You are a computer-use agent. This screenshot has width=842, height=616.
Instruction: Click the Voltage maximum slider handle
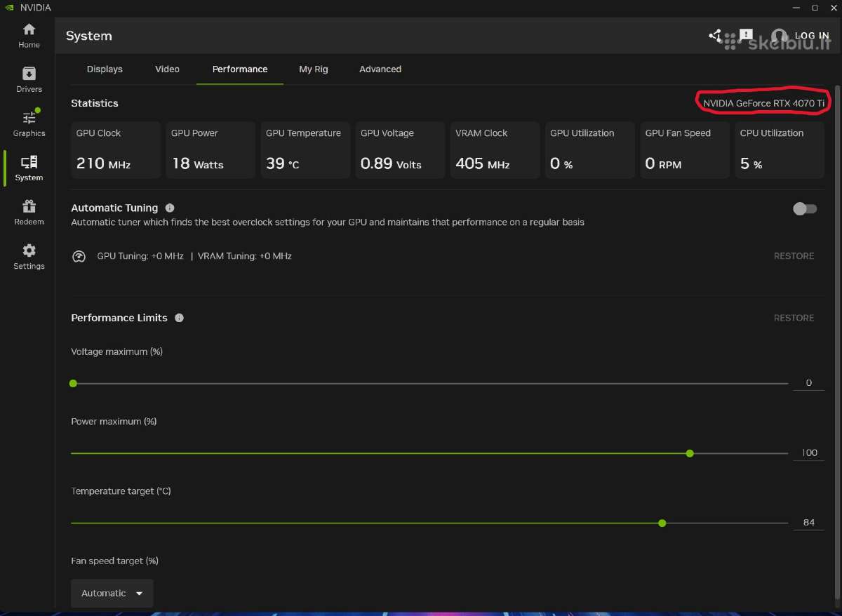pos(73,384)
